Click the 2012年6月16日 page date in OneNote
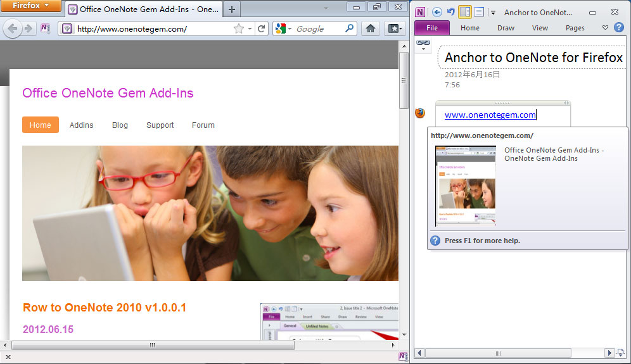 472,75
